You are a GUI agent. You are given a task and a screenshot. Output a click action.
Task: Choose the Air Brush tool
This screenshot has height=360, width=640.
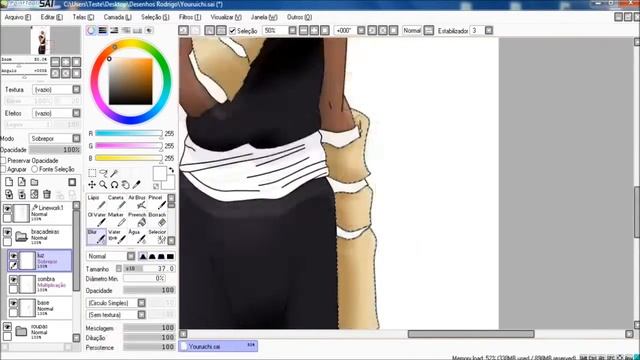pyautogui.click(x=137, y=202)
